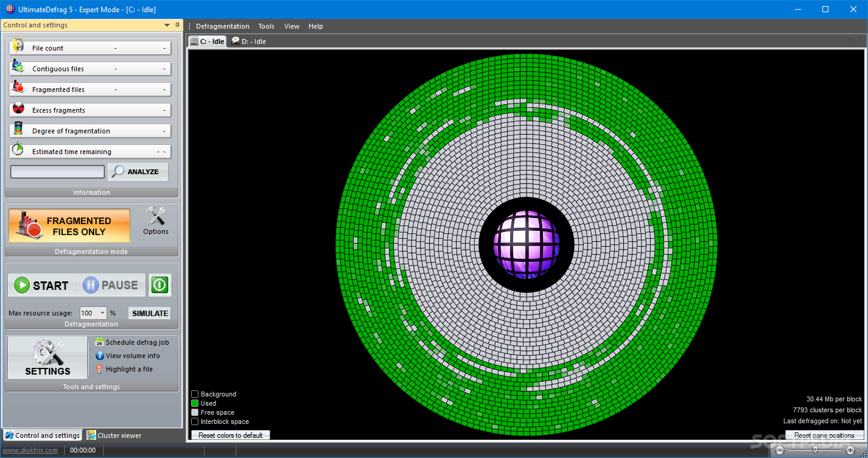Screen dimensions: 868x458
Task: Click the green power button icon
Action: point(159,285)
